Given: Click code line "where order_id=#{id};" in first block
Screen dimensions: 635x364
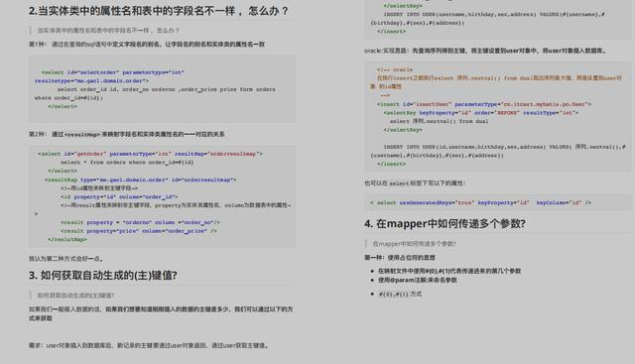Looking at the screenshot, I should [x=68, y=98].
